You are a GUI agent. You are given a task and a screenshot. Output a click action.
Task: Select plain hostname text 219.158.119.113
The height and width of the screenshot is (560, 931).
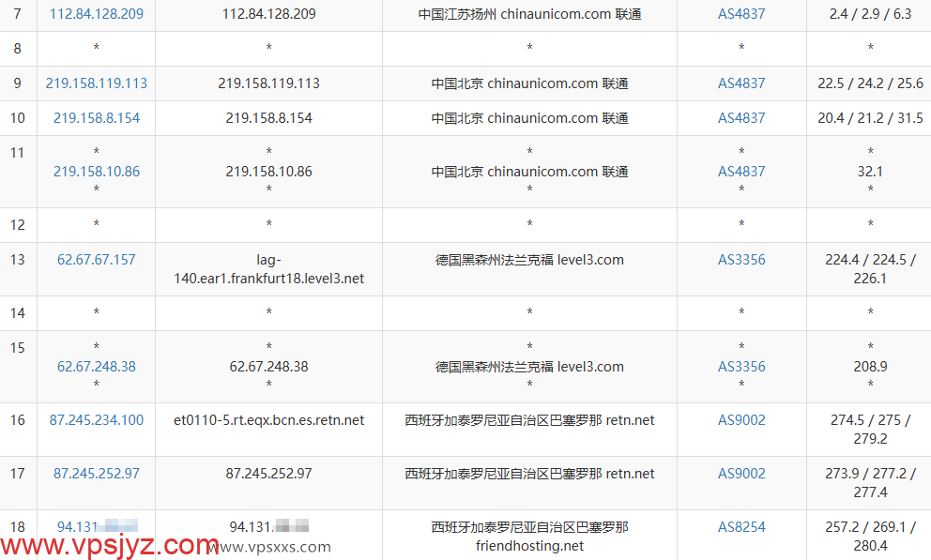(x=269, y=83)
